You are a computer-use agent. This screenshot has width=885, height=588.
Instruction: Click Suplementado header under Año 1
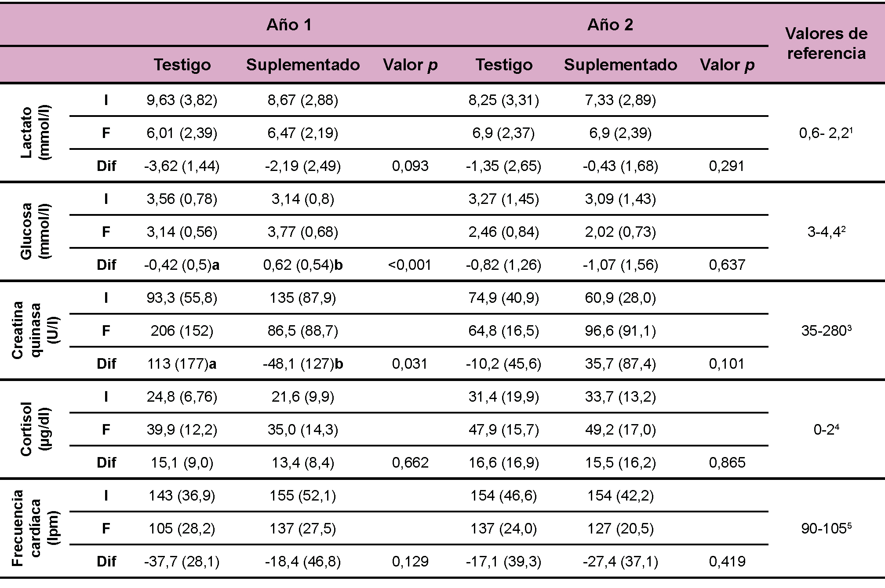303,65
